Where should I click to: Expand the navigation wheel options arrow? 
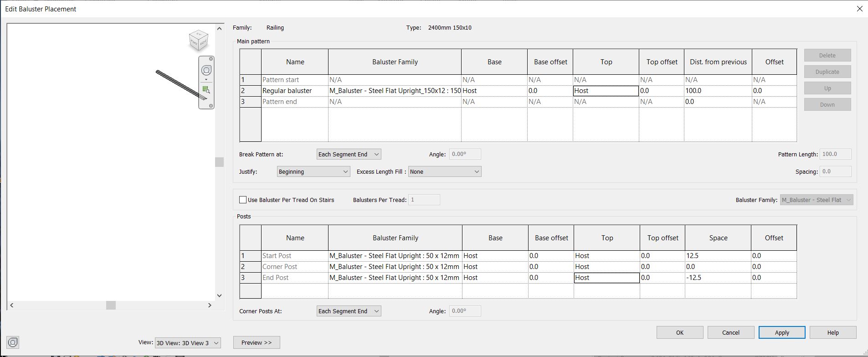(x=206, y=80)
